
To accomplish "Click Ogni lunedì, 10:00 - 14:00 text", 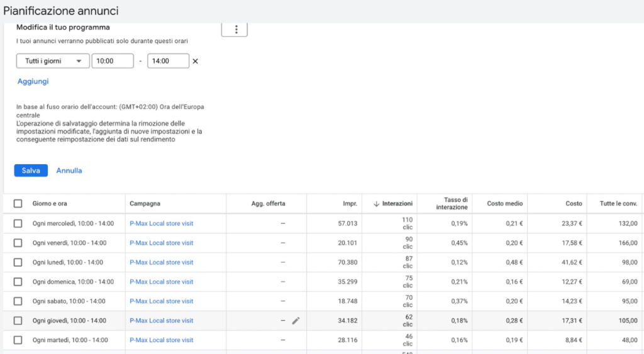I will coord(68,262).
